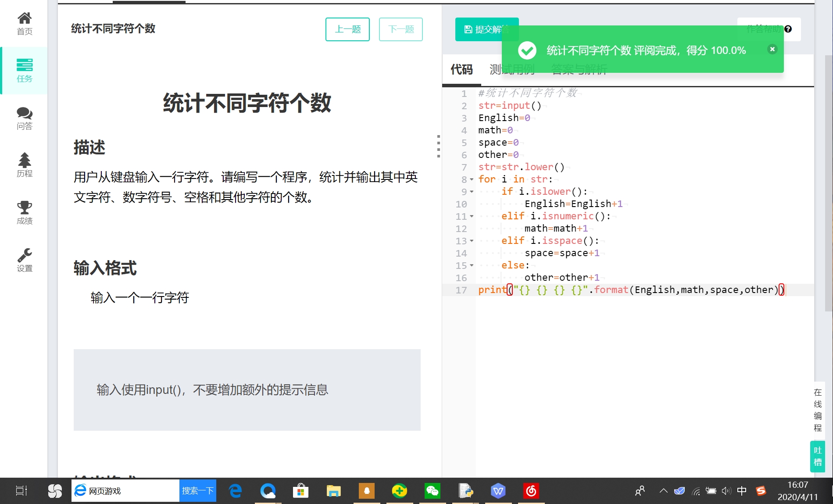
Task: Click the 搜索一下 search button
Action: tap(198, 491)
